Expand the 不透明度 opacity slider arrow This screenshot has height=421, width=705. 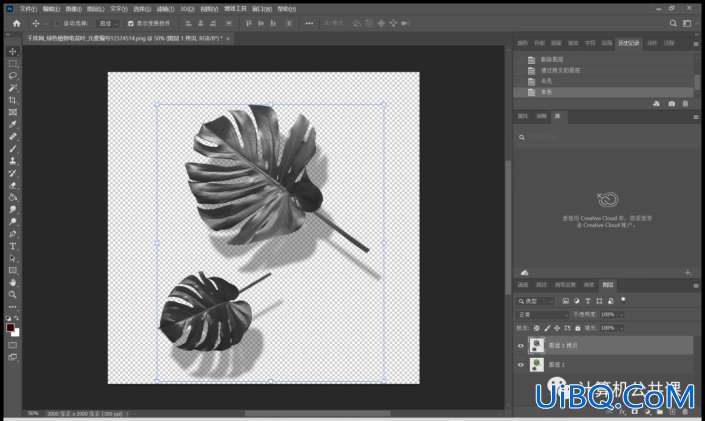(621, 315)
